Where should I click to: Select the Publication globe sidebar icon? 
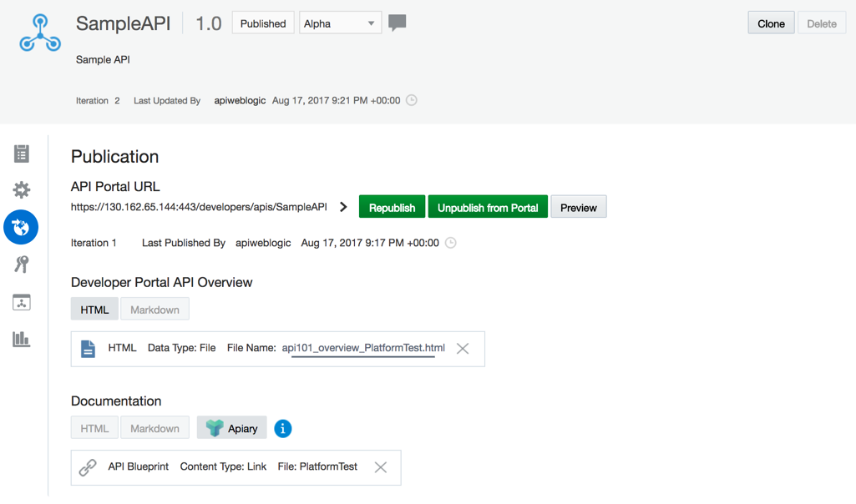pos(21,227)
